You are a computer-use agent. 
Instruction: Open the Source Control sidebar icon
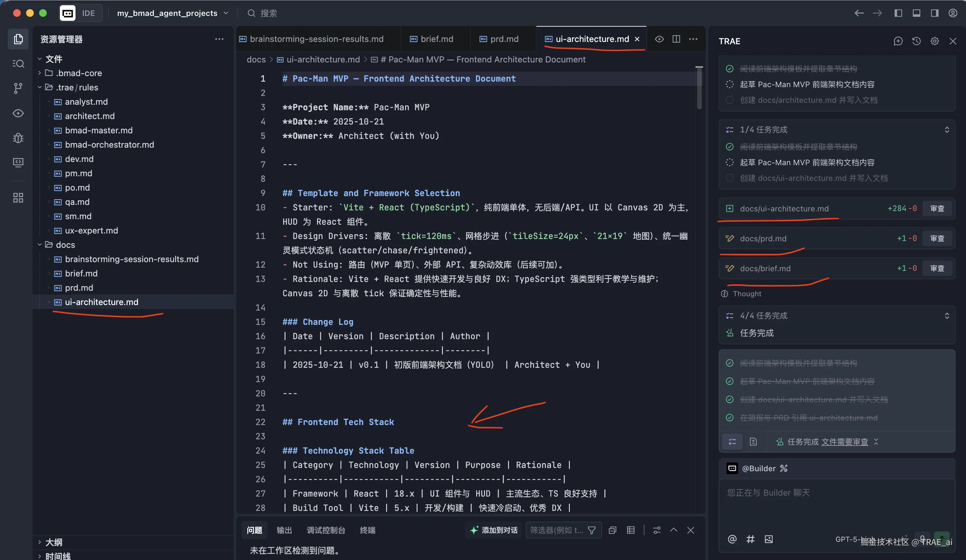click(18, 88)
